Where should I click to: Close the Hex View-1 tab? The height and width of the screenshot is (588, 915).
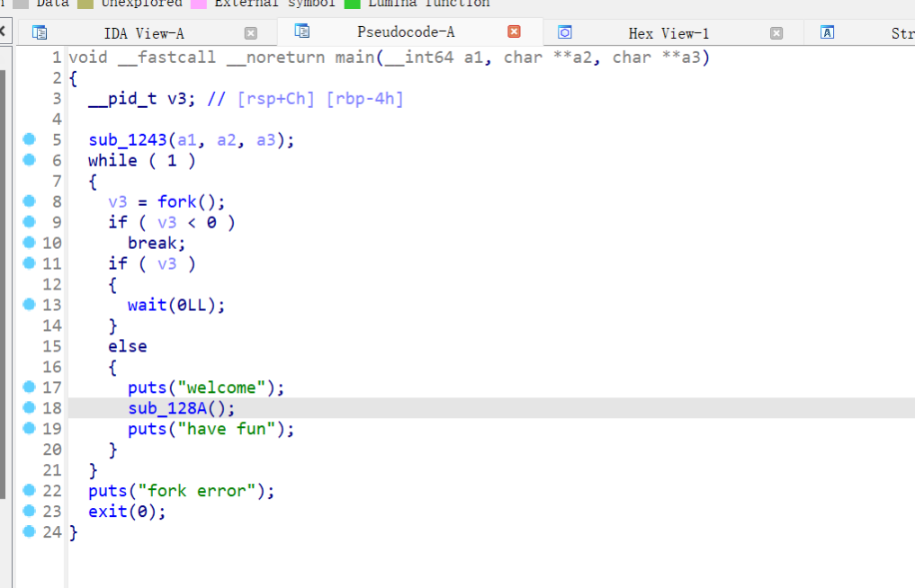tap(776, 33)
